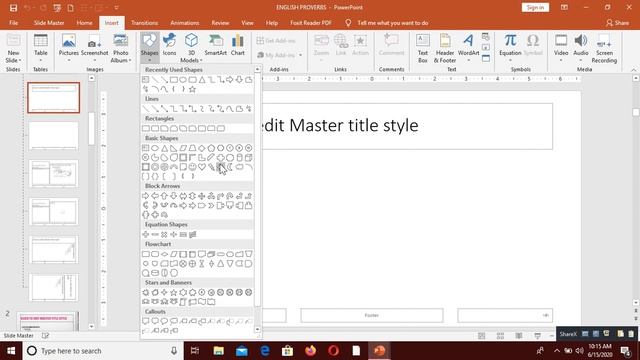
Task: Choose the Flowchart Decision diamond shape
Action: point(164,254)
